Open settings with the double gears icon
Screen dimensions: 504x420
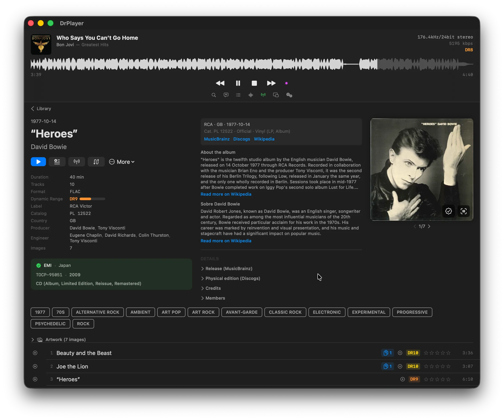(289, 95)
